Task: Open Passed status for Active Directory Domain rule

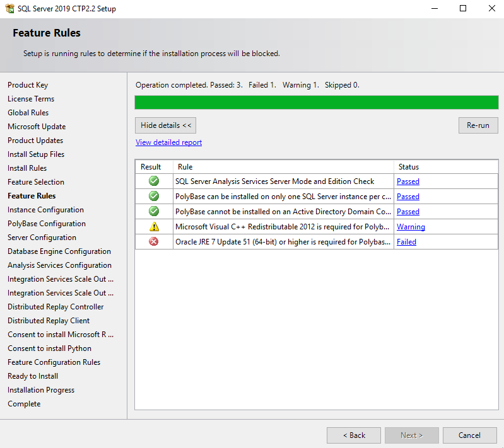Action: [408, 212]
